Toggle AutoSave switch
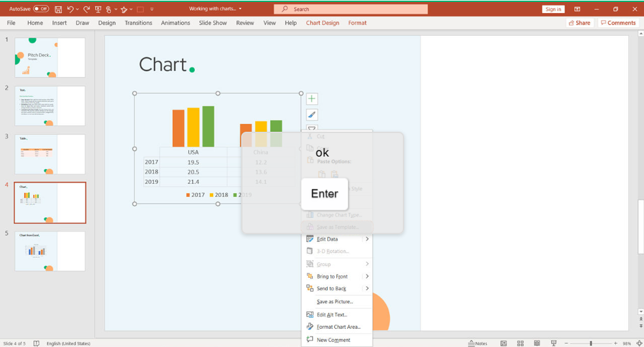The image size is (644, 347). point(40,8)
